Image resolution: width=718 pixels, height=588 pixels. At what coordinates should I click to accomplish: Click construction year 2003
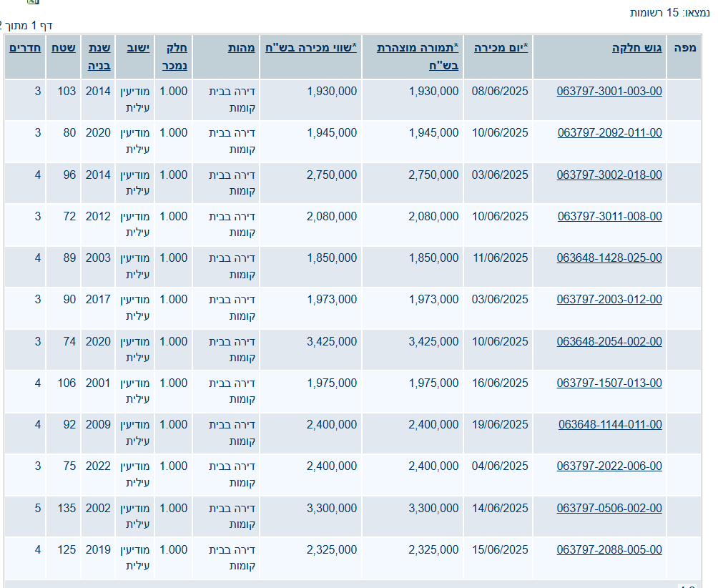[x=98, y=258]
